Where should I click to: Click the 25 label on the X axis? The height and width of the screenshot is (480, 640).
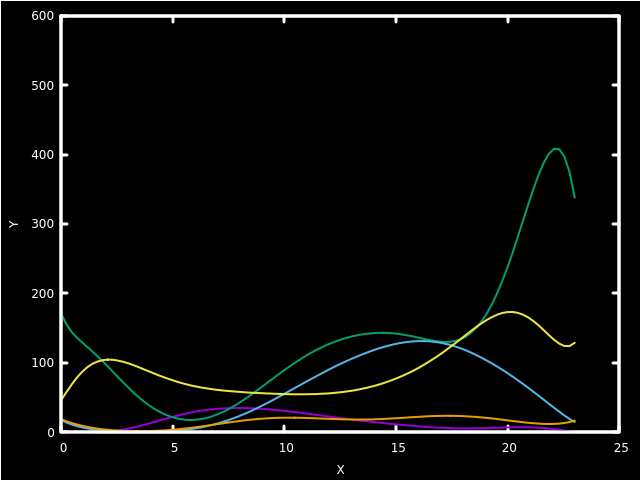(x=620, y=448)
